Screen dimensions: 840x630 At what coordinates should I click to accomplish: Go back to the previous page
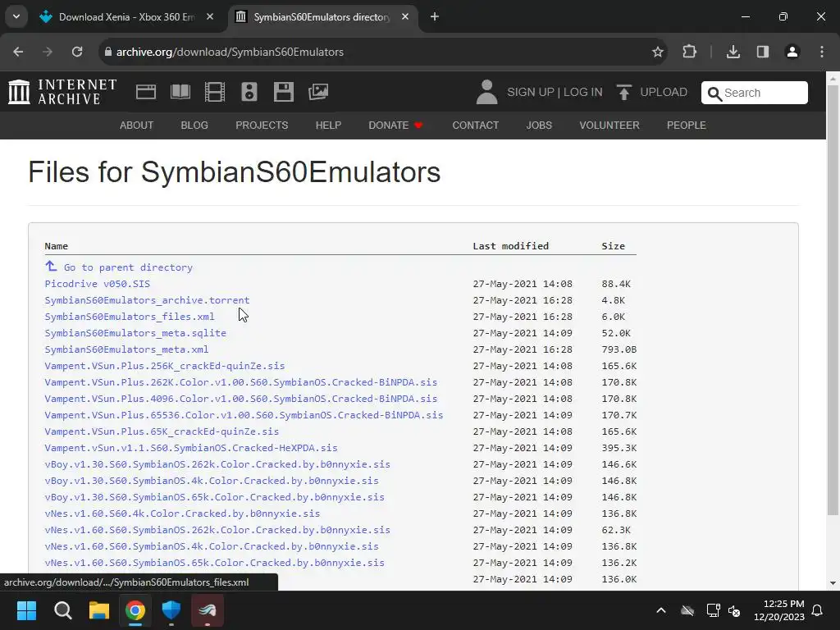[18, 52]
